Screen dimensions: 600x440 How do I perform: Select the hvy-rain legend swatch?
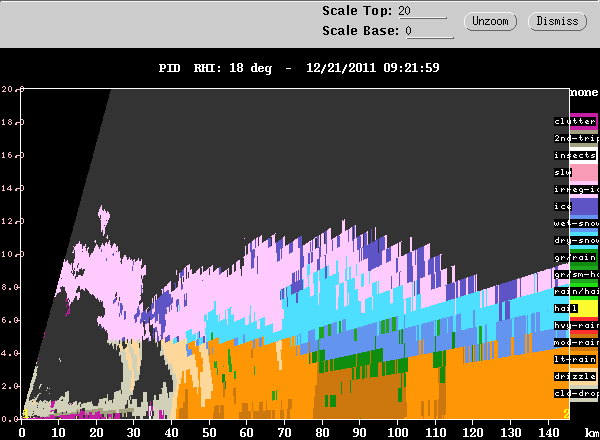tap(584, 326)
